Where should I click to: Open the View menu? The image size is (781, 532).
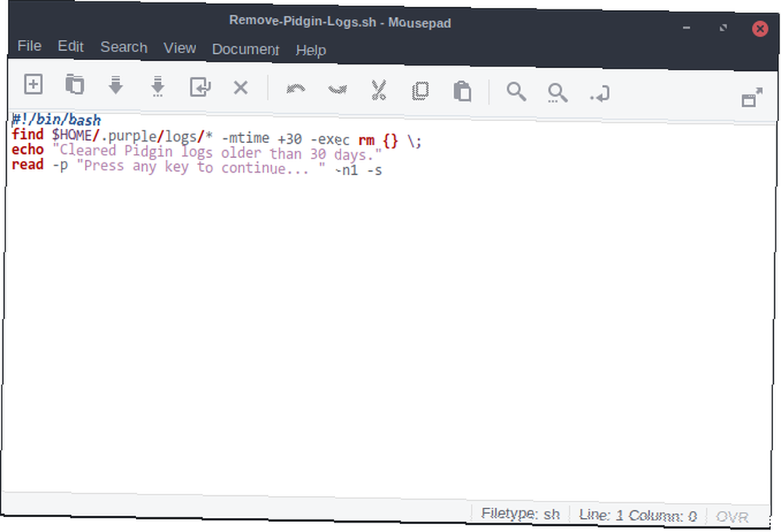pyautogui.click(x=180, y=48)
